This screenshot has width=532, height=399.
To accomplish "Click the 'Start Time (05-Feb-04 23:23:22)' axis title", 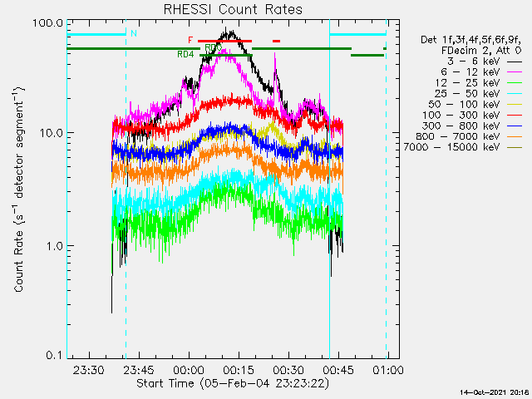I will (x=233, y=383).
